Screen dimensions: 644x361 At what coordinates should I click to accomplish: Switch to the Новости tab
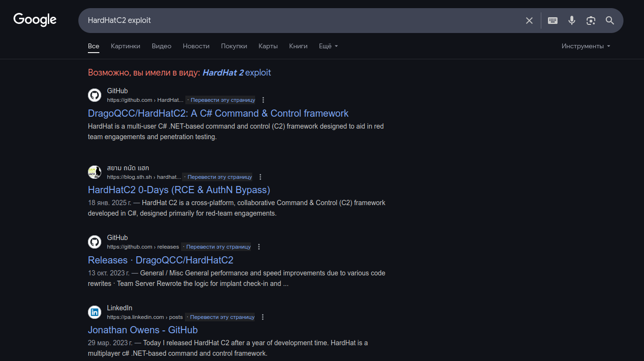(x=196, y=46)
